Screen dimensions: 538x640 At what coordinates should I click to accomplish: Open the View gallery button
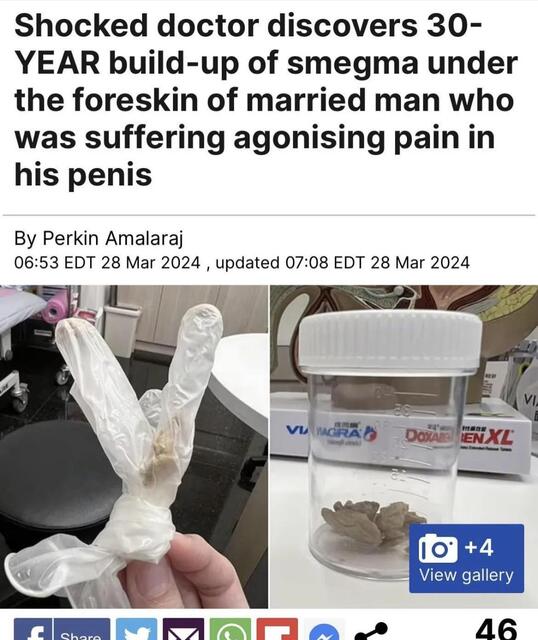pyautogui.click(x=466, y=558)
